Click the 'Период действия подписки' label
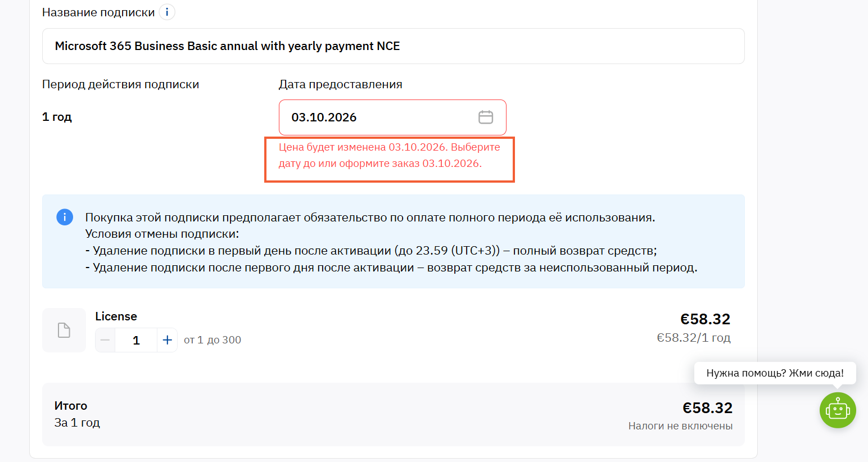Screen dimensions: 868x462 120,84
